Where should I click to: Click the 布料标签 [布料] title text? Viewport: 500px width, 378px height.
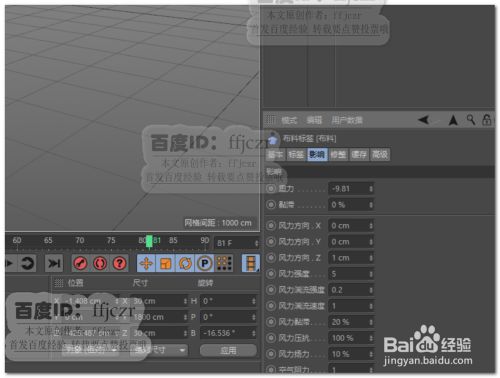pos(309,138)
